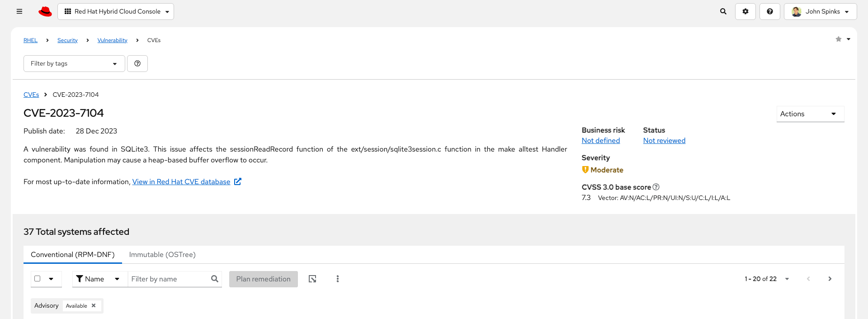Image resolution: width=868 pixels, height=319 pixels.
Task: Click the export icon beside Plan remediation
Action: pyautogui.click(x=312, y=279)
